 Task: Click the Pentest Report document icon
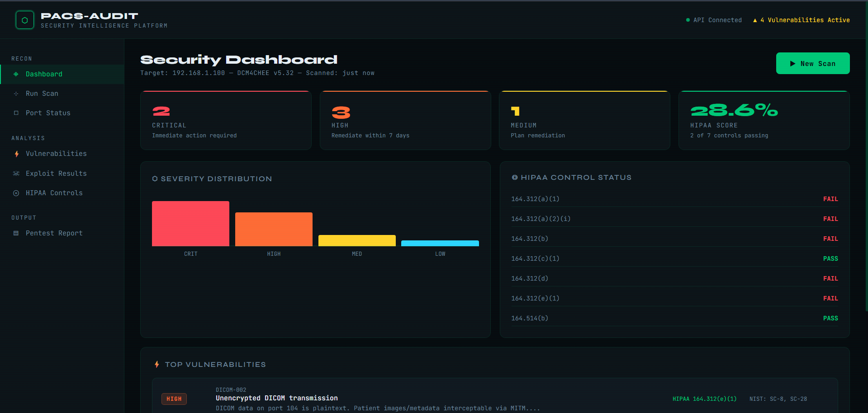pyautogui.click(x=16, y=233)
